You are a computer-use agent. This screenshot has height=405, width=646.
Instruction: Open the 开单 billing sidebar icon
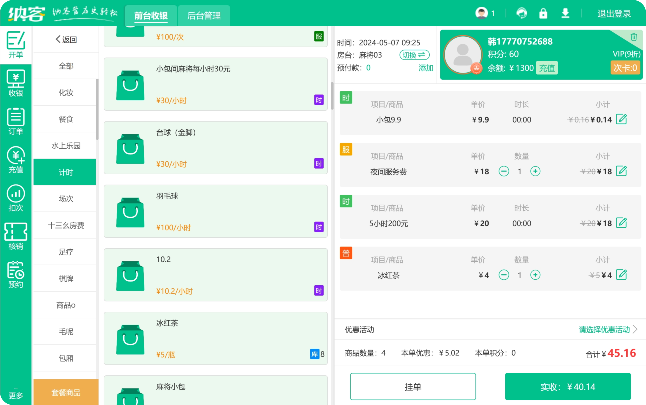[15, 45]
